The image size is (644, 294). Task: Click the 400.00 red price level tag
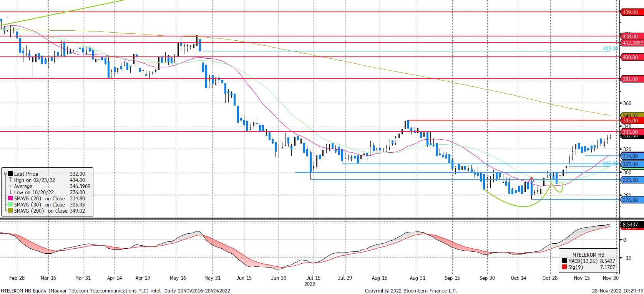[x=632, y=57]
